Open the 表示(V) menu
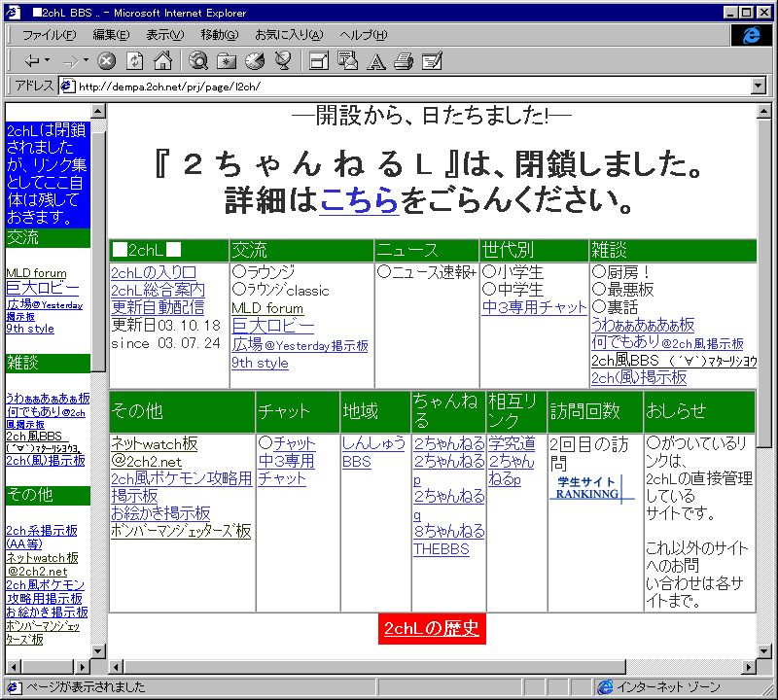Image resolution: width=778 pixels, height=700 pixels. click(164, 35)
